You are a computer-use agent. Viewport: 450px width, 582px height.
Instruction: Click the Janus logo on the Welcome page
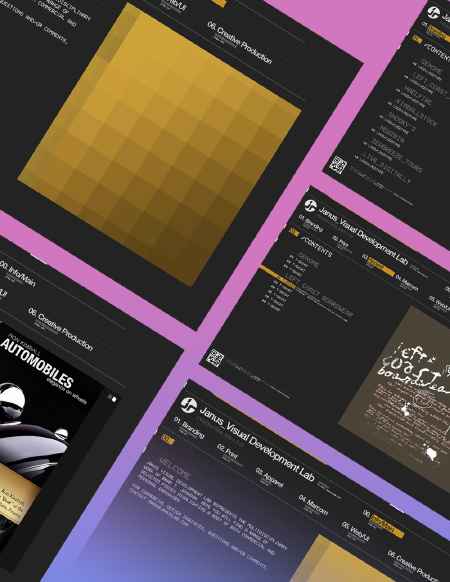189,404
